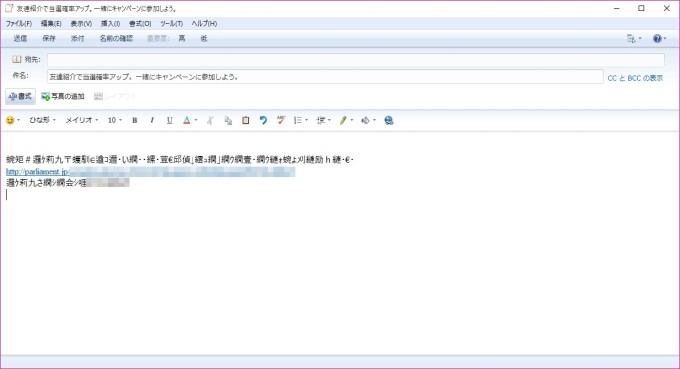The width and height of the screenshot is (680, 369).
Task: Click the cut scissors icon
Action: 210,121
